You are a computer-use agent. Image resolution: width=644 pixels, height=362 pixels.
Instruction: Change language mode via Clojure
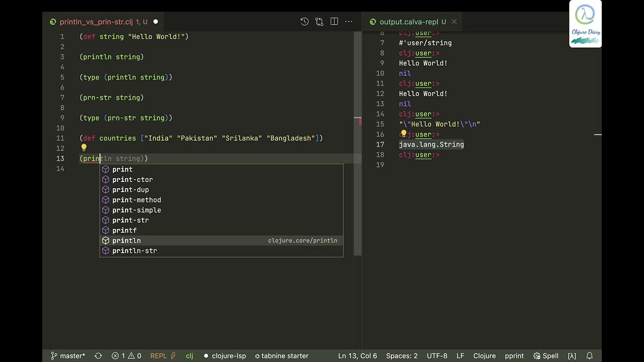(x=485, y=355)
